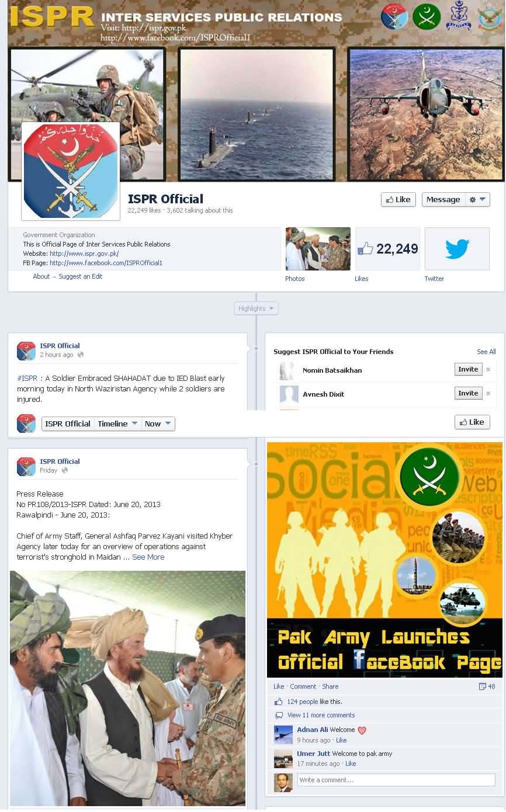Dismiss the Nomin Batsaikhan suggestion with X
Screen dimensions: 506x812
click(488, 370)
